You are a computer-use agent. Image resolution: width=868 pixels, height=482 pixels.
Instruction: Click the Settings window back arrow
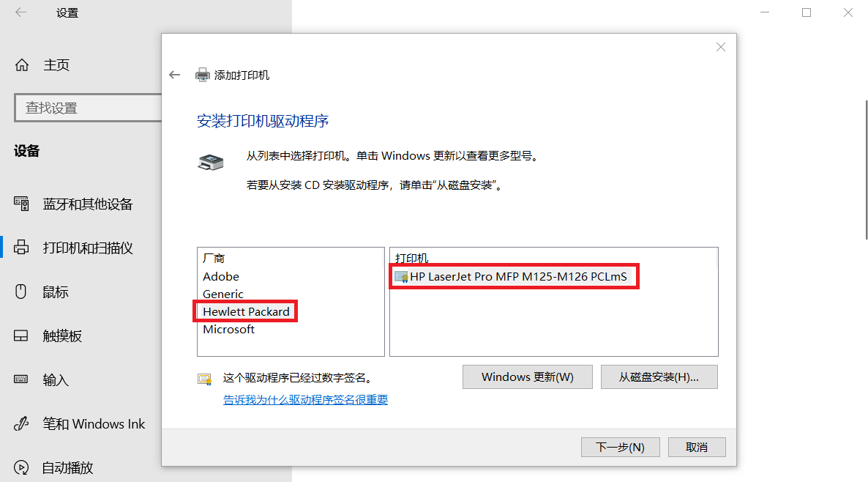pos(21,12)
